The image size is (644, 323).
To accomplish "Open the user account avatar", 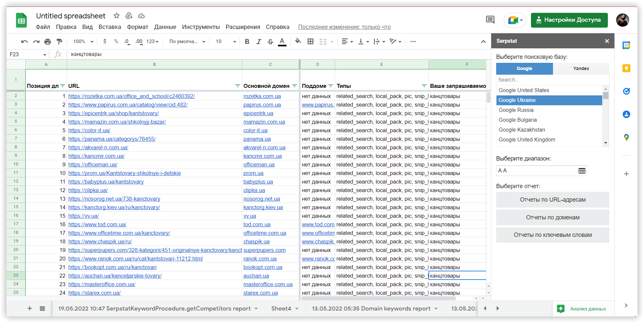I will tap(622, 20).
